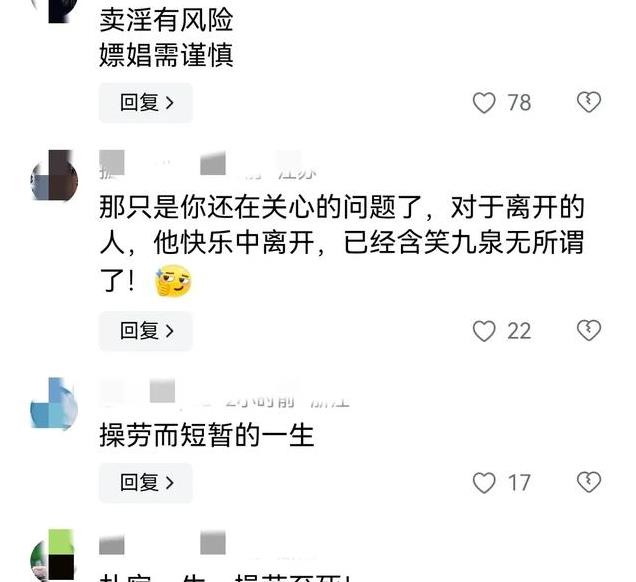
Task: Open green avatar of bottom commenter
Action: [54, 555]
